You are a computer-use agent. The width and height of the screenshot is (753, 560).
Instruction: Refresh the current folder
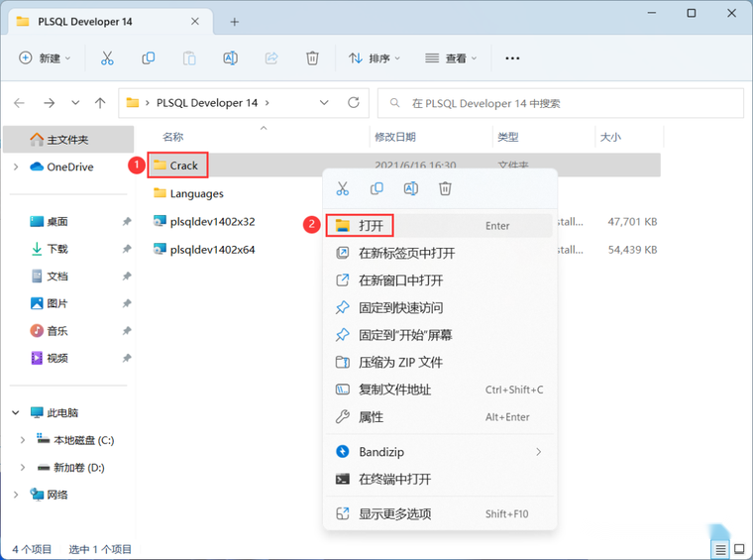click(354, 102)
